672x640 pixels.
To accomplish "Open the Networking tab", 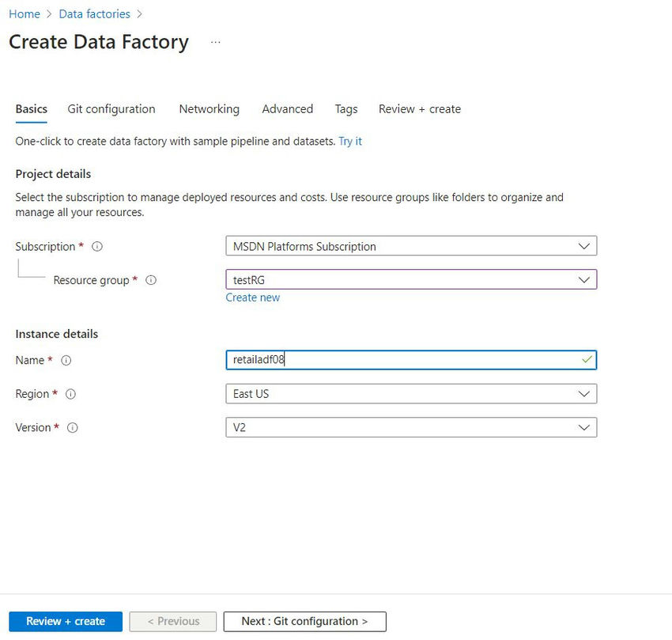I will pyautogui.click(x=210, y=109).
